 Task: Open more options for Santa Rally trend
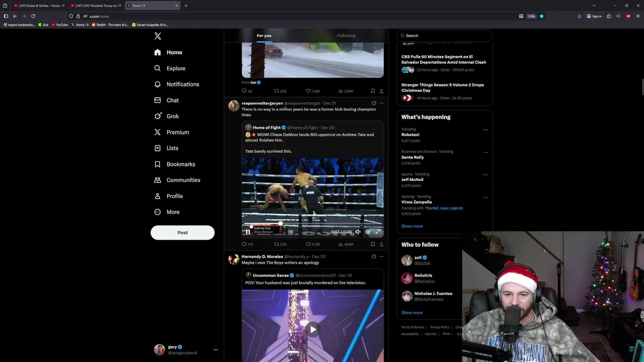click(x=486, y=152)
